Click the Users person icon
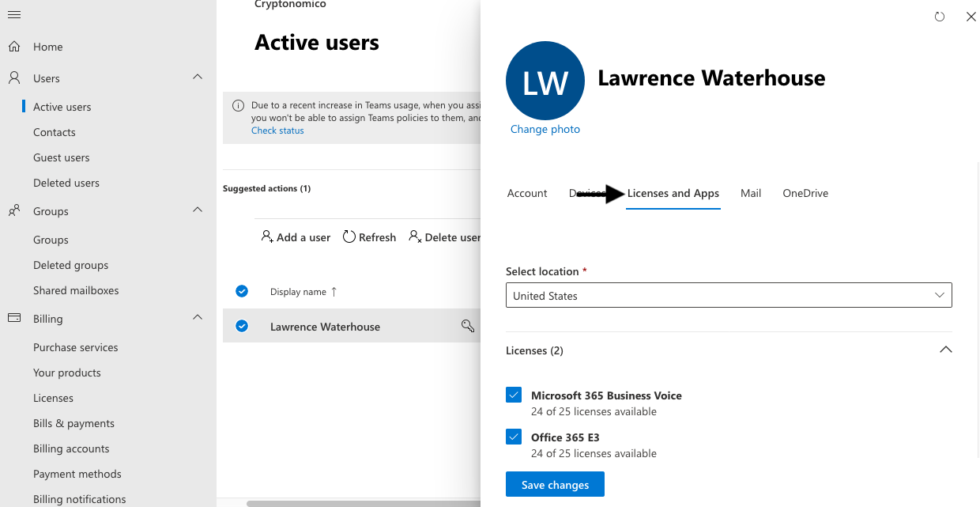The image size is (980, 507). (14, 78)
